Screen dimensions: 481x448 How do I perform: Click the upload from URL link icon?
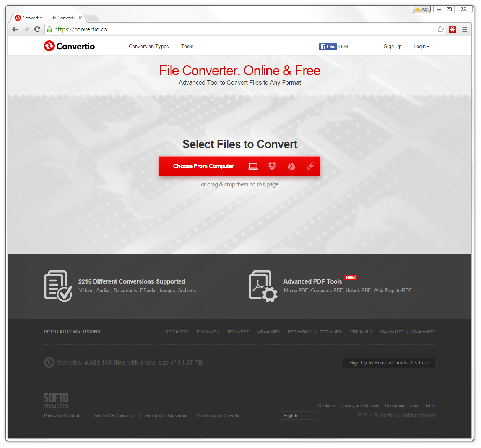pos(310,166)
